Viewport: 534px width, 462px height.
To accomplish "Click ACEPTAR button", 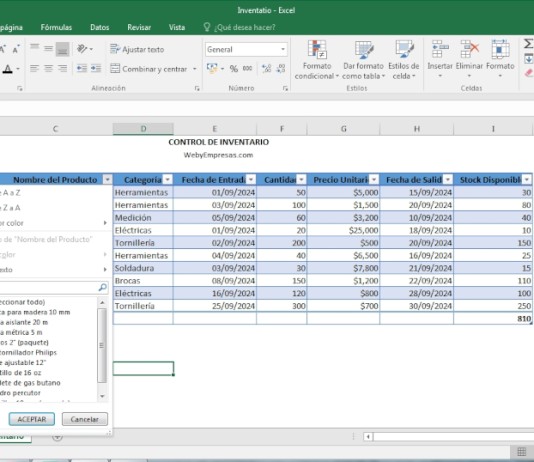I will point(32,419).
